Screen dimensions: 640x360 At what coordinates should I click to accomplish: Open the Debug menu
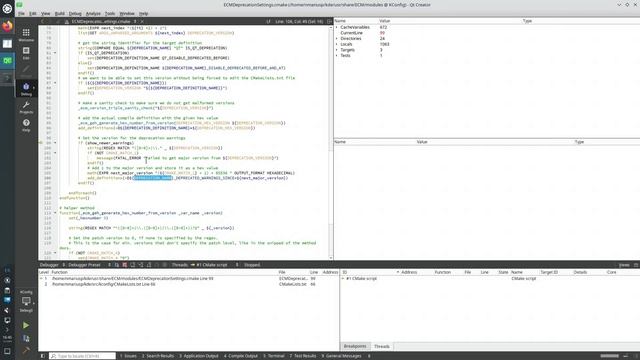pos(75,13)
